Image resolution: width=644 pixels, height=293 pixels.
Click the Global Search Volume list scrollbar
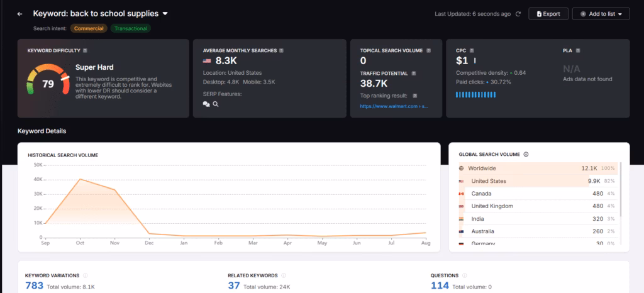[621, 189]
